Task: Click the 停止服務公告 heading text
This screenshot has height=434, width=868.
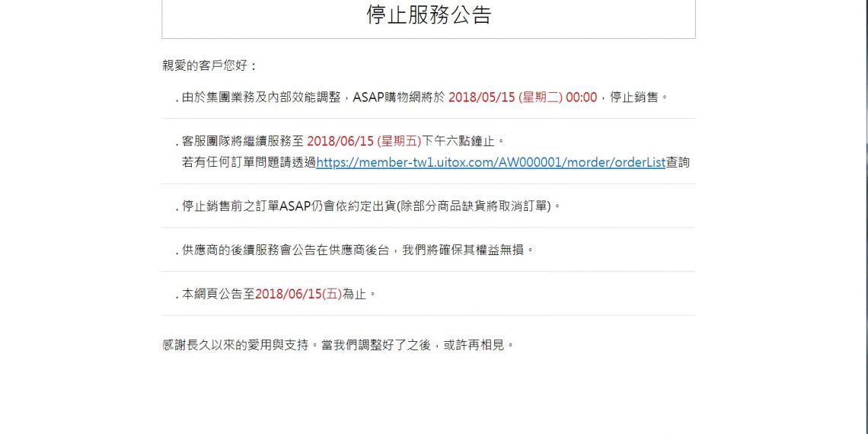Action: tap(429, 15)
